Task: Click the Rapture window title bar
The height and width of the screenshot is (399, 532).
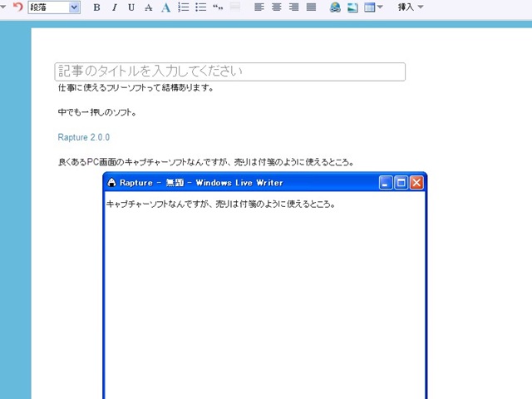Action: [x=264, y=183]
